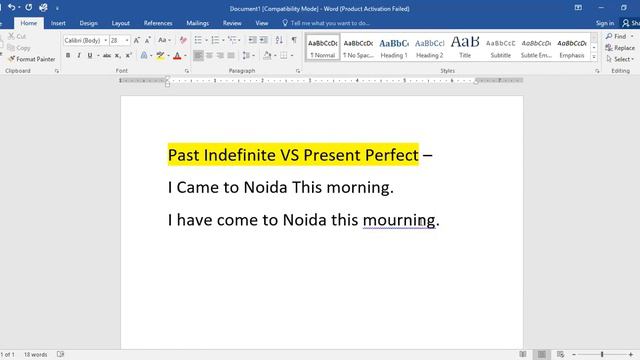Click the Copy icon in Clipboard group

(x=11, y=48)
